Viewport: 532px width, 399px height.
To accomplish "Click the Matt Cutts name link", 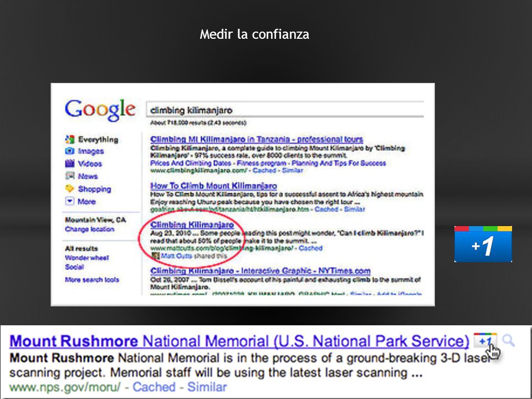I will click(x=176, y=256).
